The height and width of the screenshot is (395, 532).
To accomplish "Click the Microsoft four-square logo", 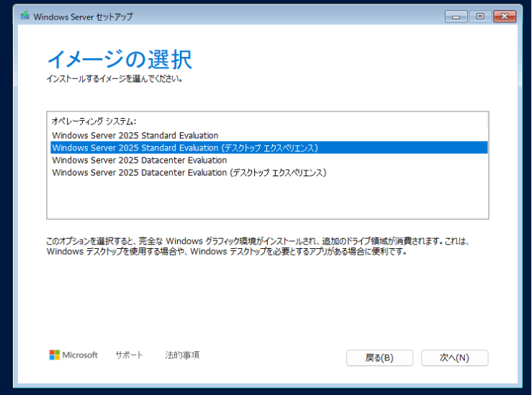I will pyautogui.click(x=54, y=355).
